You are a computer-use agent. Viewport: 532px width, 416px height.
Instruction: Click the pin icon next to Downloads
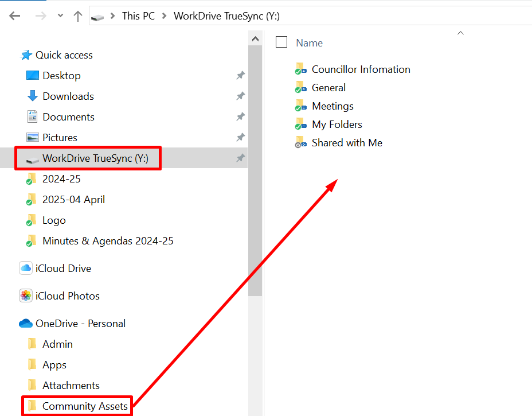click(x=241, y=96)
